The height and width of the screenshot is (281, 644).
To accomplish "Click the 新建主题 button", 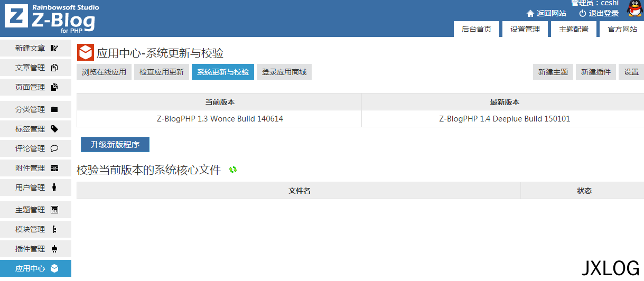I will [x=553, y=72].
